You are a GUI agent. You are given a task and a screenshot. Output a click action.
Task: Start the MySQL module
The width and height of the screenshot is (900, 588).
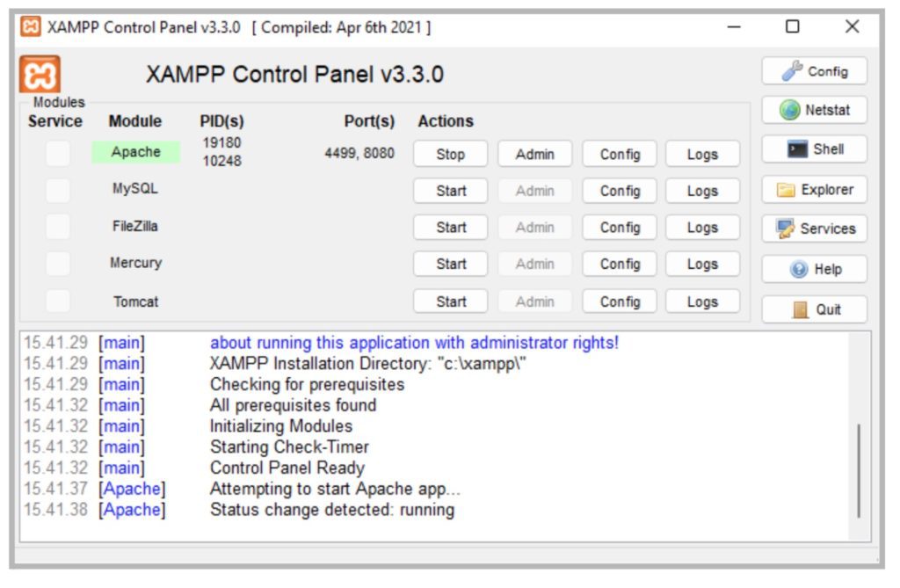[x=450, y=191]
